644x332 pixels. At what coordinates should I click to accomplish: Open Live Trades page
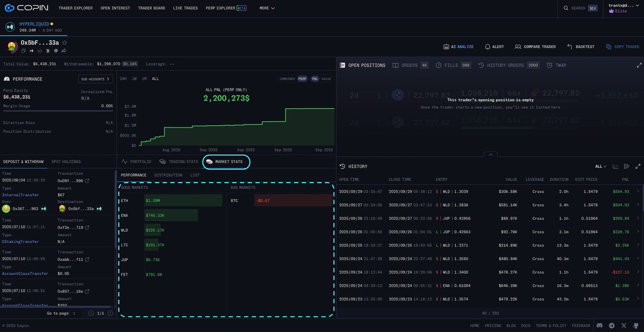[185, 8]
